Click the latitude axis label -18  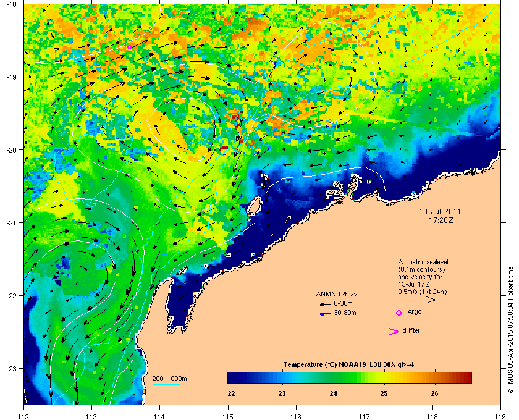(x=11, y=4)
